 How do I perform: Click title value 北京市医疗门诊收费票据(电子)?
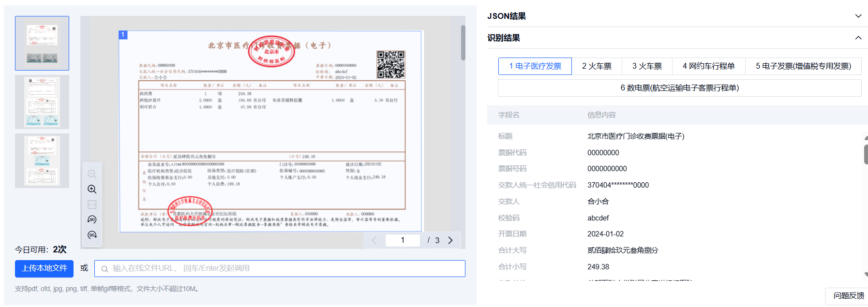636,136
